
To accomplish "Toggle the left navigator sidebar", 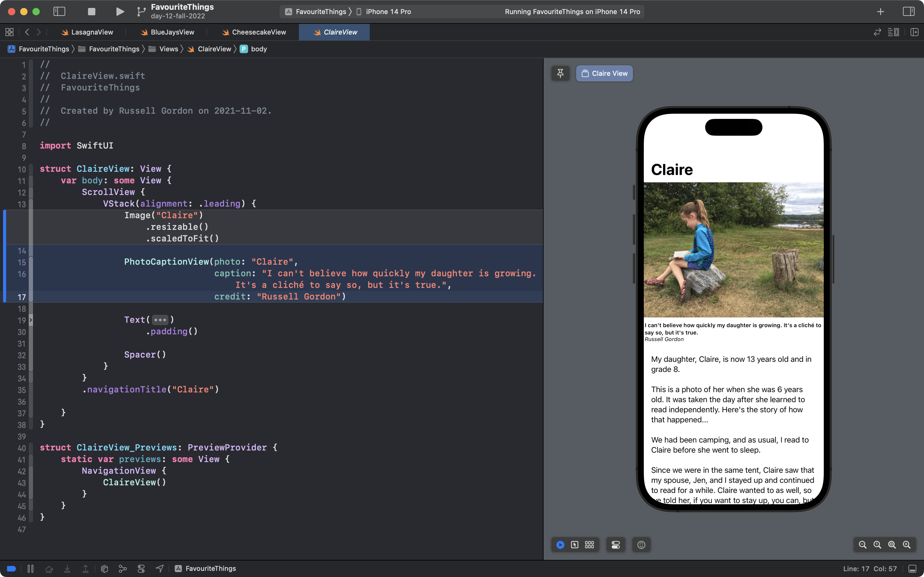I will (59, 11).
